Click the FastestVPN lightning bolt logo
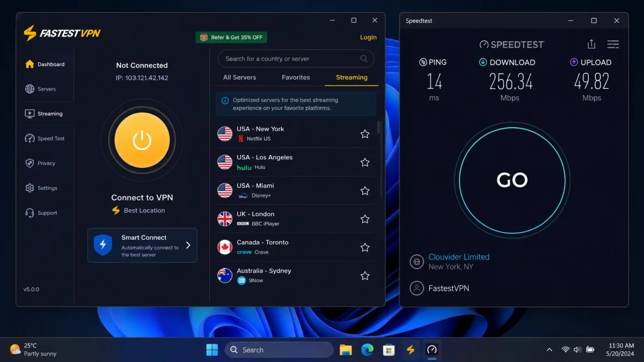644x362 pixels. pyautogui.click(x=30, y=33)
